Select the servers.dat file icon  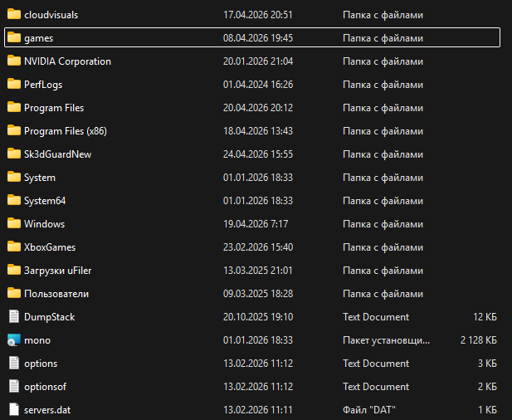13,410
